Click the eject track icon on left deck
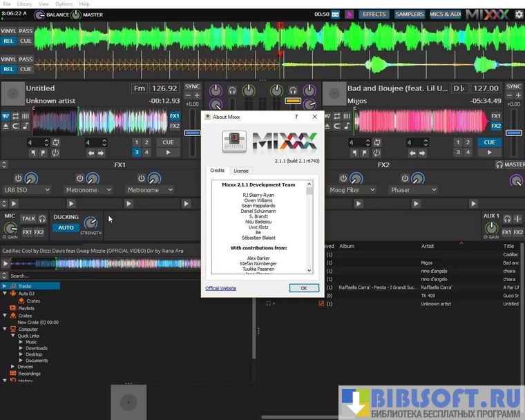525x420 pixels. click(6, 126)
